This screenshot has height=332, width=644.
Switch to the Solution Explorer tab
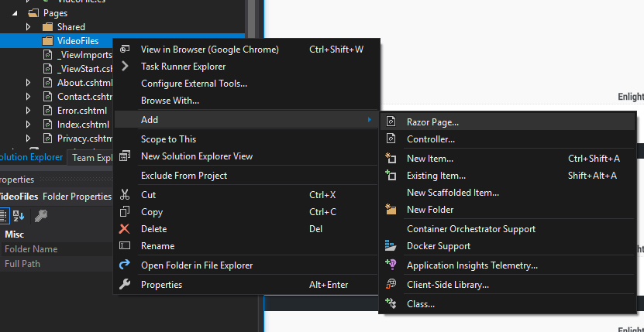pyautogui.click(x=32, y=157)
